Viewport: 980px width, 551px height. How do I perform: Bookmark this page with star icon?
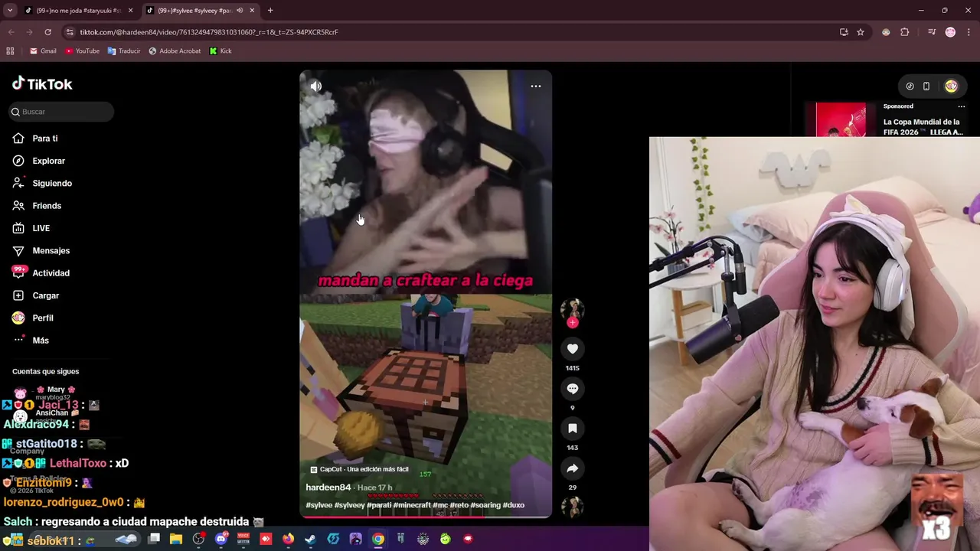pos(861,32)
